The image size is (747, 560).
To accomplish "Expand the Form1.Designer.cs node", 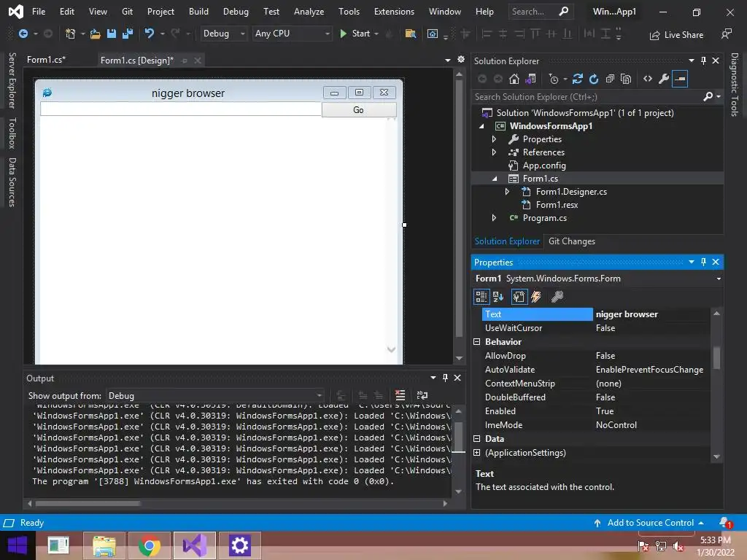I will coord(507,192).
